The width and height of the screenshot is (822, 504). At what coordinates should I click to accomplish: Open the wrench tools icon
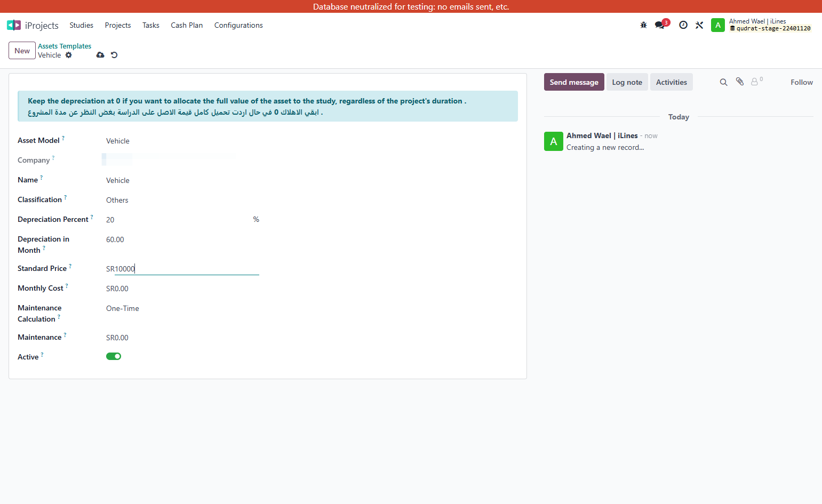699,25
